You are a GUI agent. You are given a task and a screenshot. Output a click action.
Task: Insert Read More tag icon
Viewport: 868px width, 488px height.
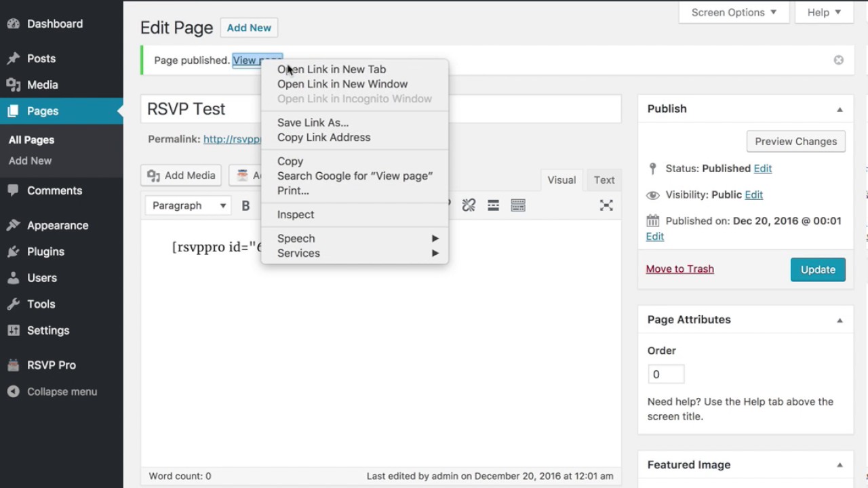(x=493, y=205)
